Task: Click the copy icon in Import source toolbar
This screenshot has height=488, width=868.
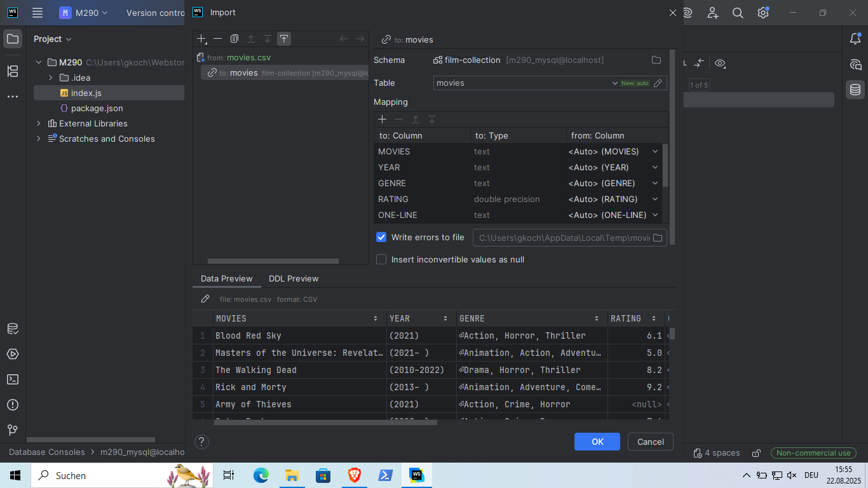Action: click(234, 39)
